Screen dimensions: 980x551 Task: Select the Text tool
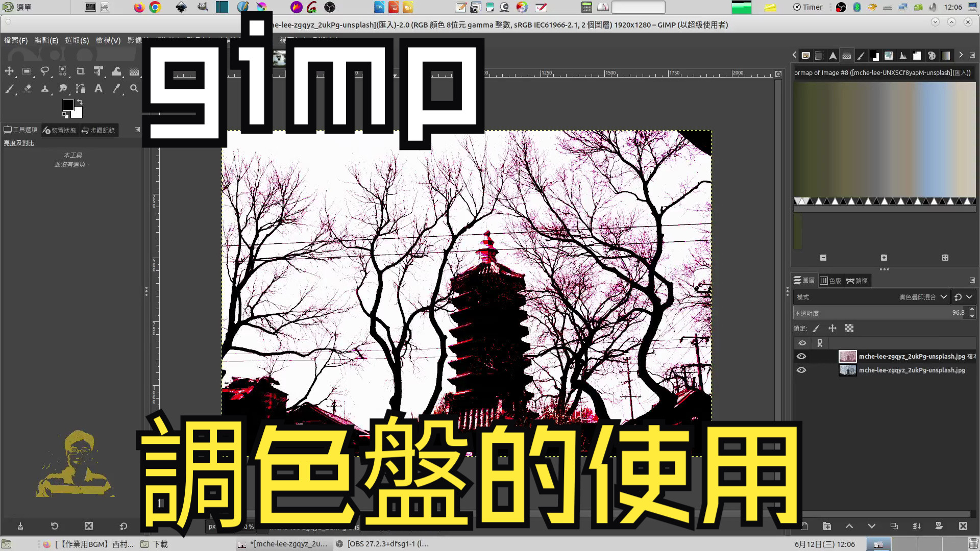click(99, 89)
